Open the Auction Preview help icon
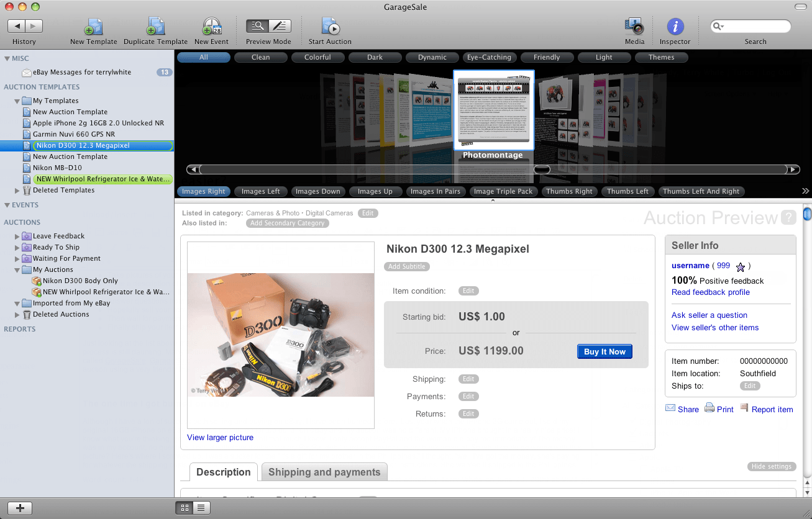Screen dimensions: 812x519 [789, 217]
